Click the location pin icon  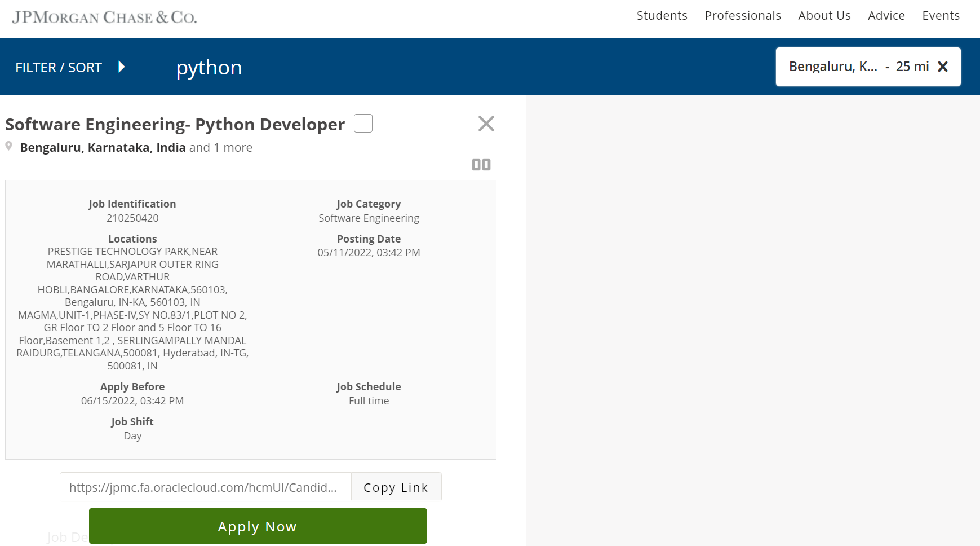tap(9, 146)
